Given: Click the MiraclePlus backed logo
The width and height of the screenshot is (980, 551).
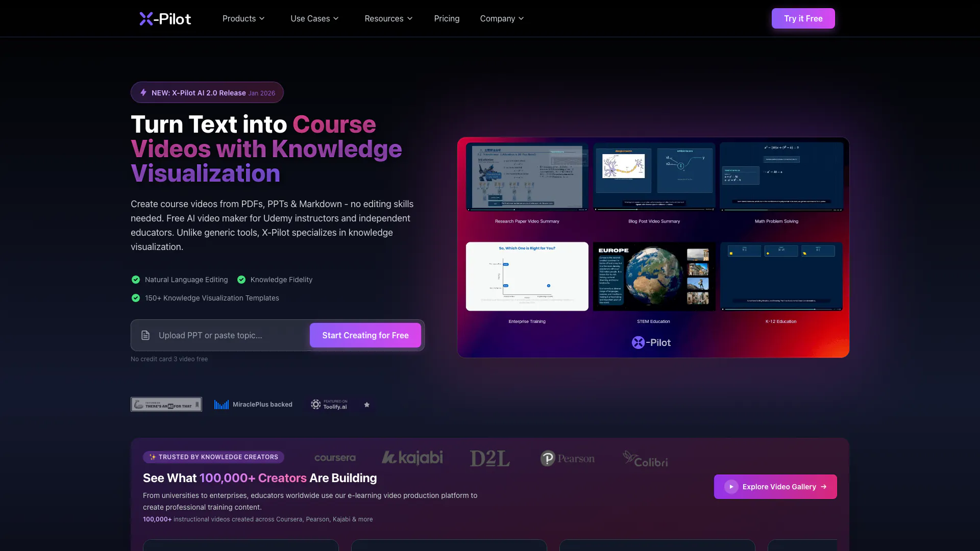Looking at the screenshot, I should (x=253, y=405).
